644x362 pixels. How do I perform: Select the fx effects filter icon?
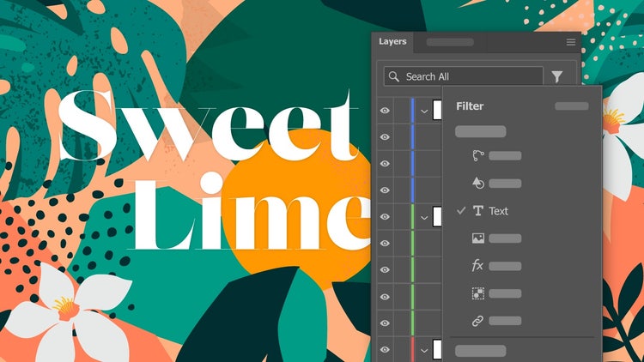coord(478,266)
